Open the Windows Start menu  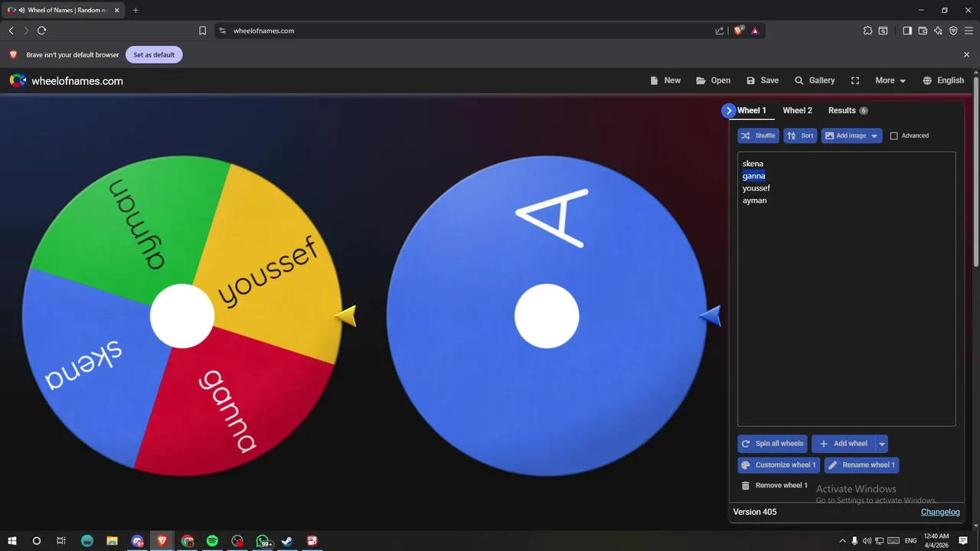[x=11, y=541]
